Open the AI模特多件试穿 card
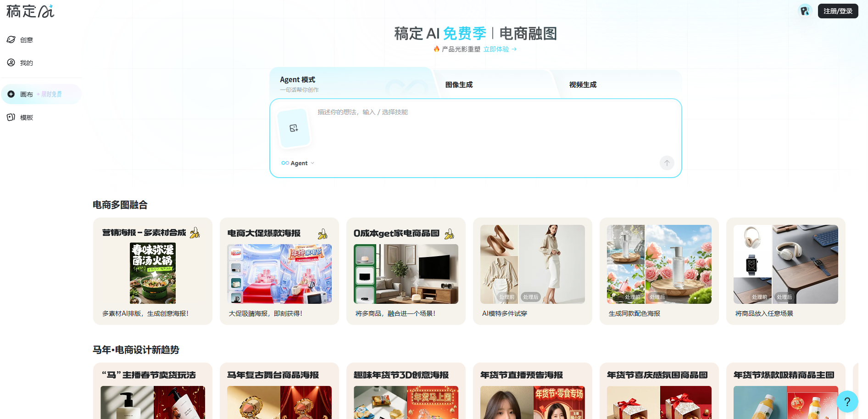 (x=532, y=271)
